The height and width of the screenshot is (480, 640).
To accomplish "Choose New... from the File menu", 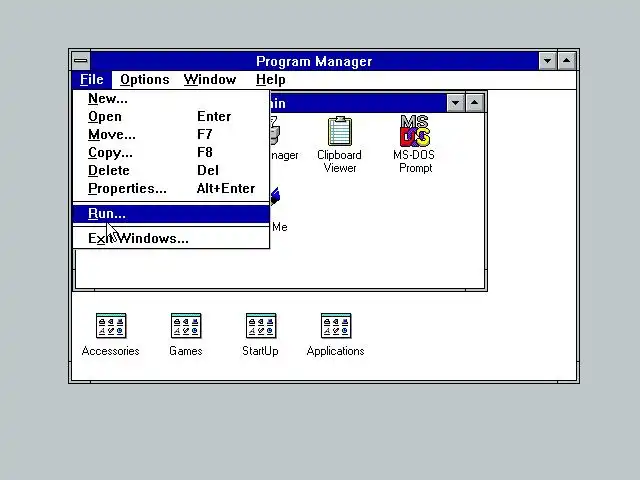I will (171, 99).
